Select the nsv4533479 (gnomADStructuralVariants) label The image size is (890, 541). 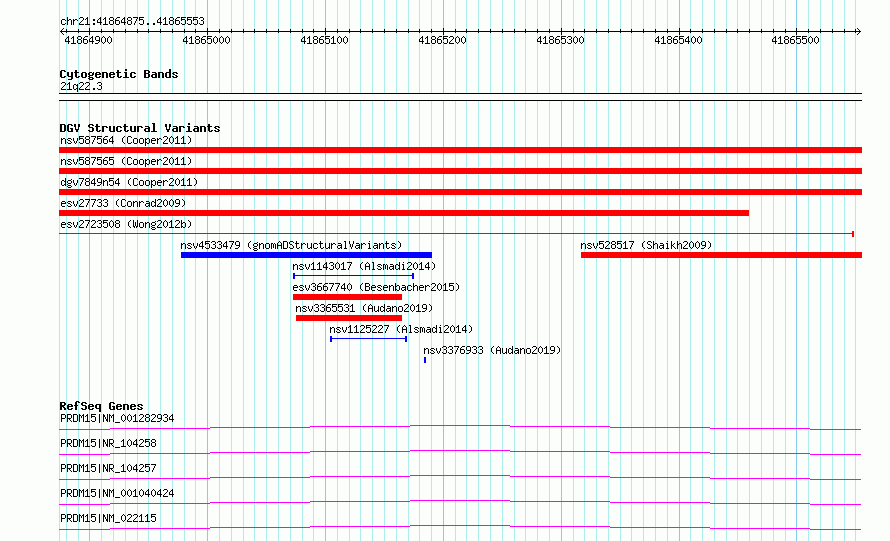[291, 245]
